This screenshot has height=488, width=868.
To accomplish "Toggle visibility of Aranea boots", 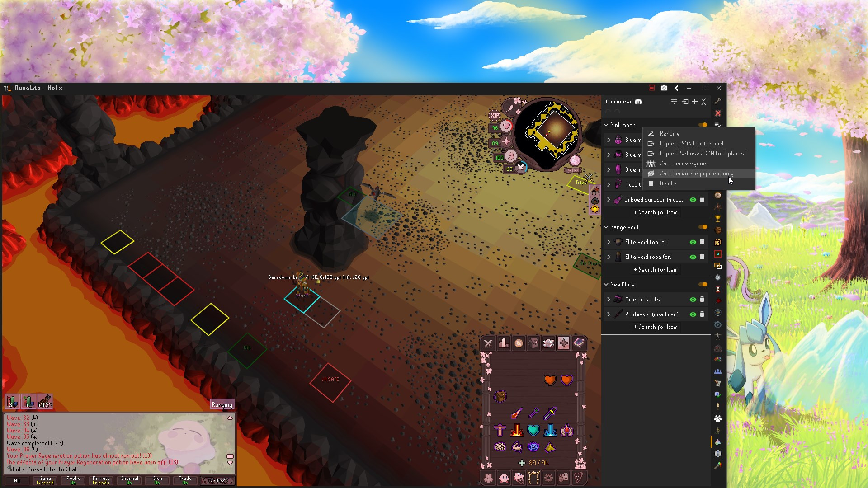I will pos(693,300).
